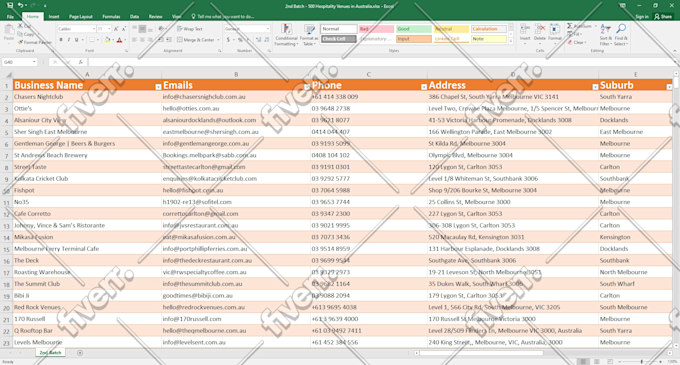
Task: Switch to the Page Layout tab
Action: pos(81,16)
